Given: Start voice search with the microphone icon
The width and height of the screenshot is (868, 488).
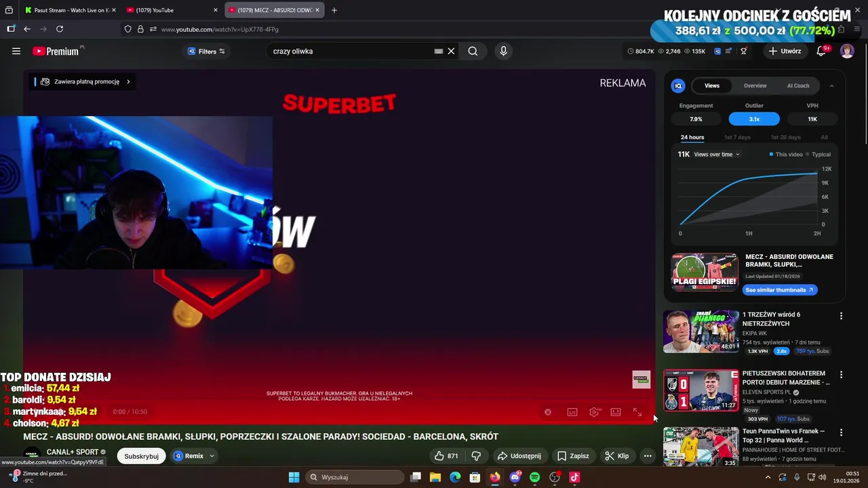Looking at the screenshot, I should pyautogui.click(x=503, y=51).
